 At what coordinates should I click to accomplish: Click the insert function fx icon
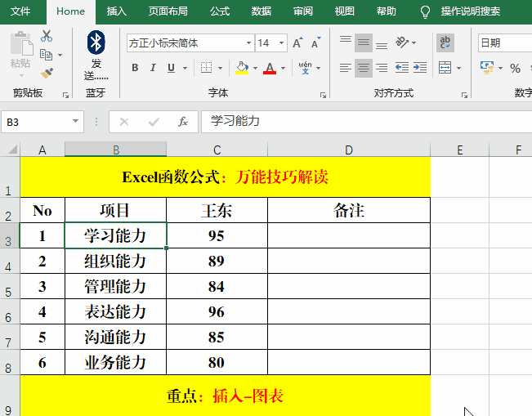click(x=183, y=122)
